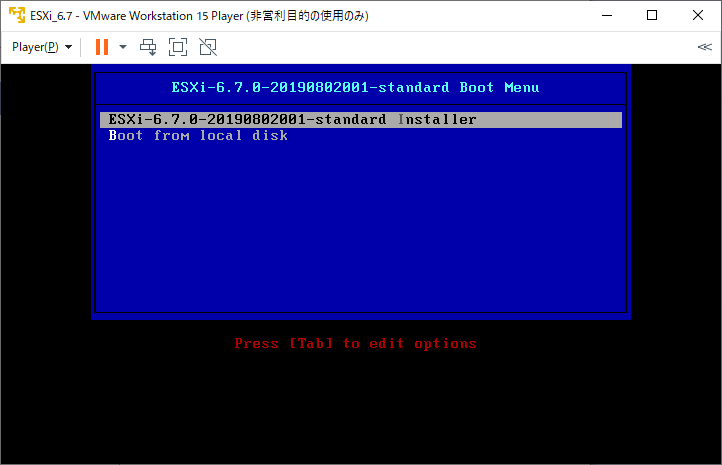The height and width of the screenshot is (465, 722).
Task: Open the Player(P) menu
Action: point(42,47)
